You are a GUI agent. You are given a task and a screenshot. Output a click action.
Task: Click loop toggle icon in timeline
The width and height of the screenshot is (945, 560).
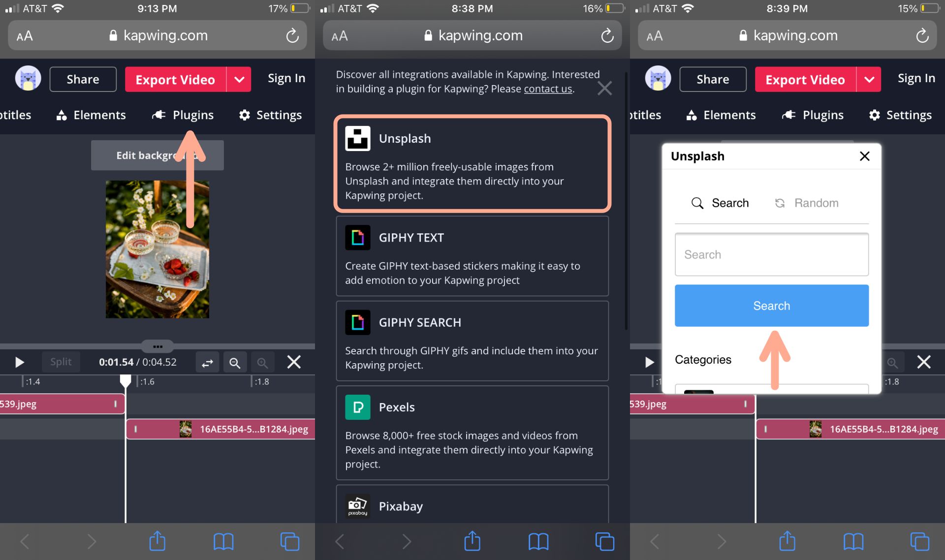click(x=207, y=363)
